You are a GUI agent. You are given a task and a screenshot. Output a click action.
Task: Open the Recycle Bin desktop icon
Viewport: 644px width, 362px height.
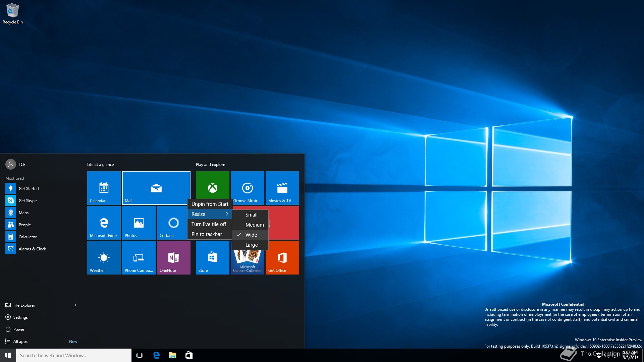click(13, 14)
